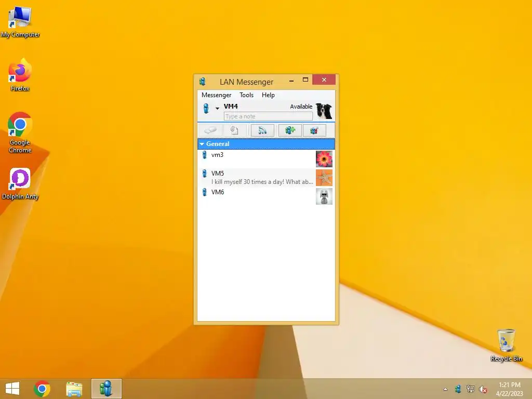Click VM5's blue status icon
The image size is (532, 399).
205,174
